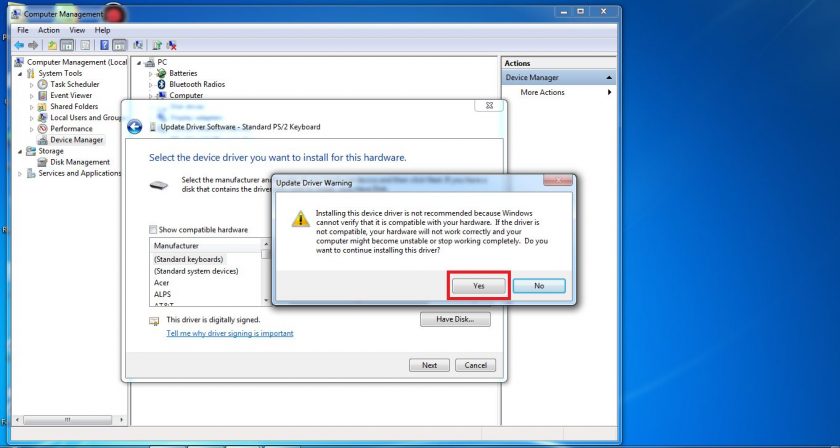
Task: Click the Batteries device icon
Action: 161,73
